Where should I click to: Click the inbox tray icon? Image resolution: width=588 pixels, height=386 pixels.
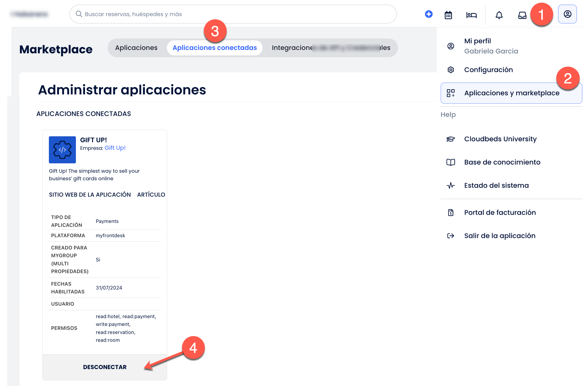[x=522, y=15]
